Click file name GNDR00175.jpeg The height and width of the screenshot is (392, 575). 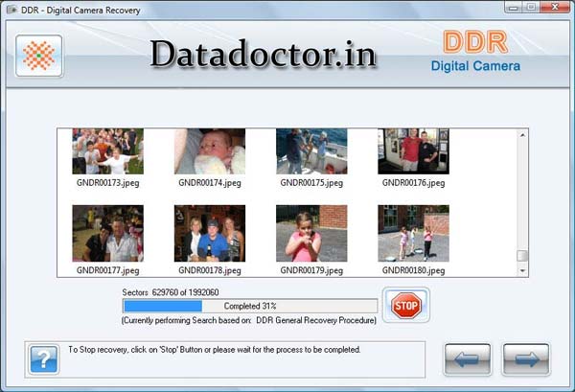tap(311, 183)
